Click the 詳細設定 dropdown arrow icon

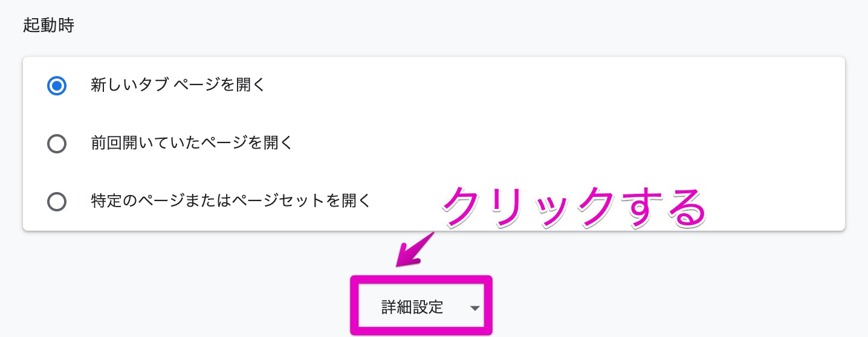[x=474, y=308]
